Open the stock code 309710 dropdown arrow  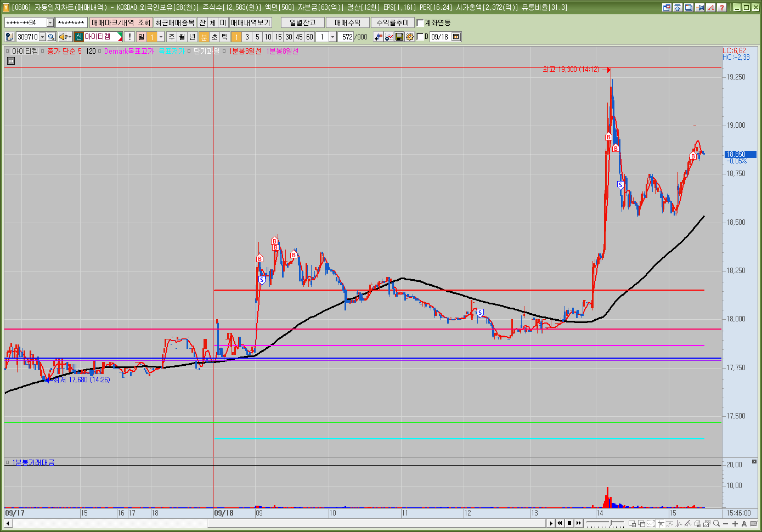tap(42, 37)
